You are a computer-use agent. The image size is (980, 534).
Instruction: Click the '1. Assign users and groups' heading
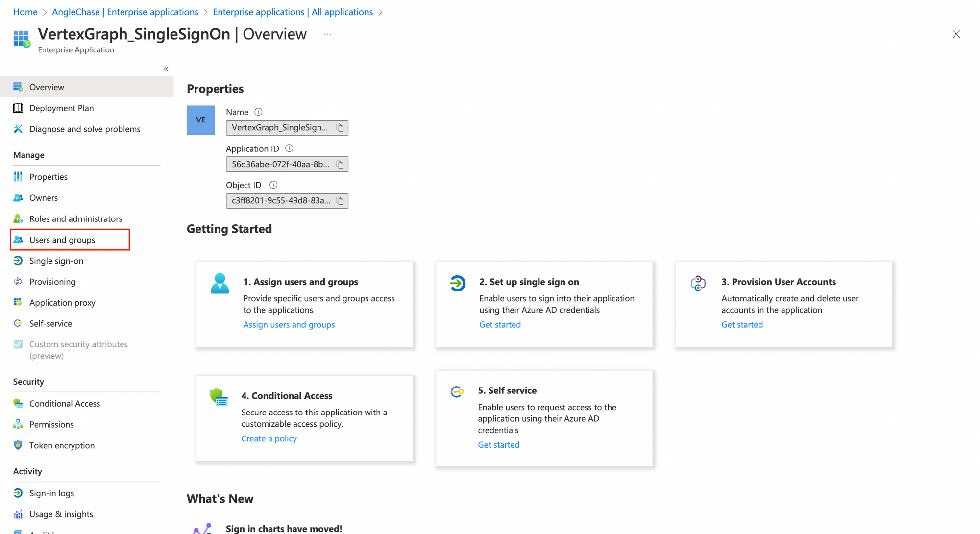coord(301,282)
